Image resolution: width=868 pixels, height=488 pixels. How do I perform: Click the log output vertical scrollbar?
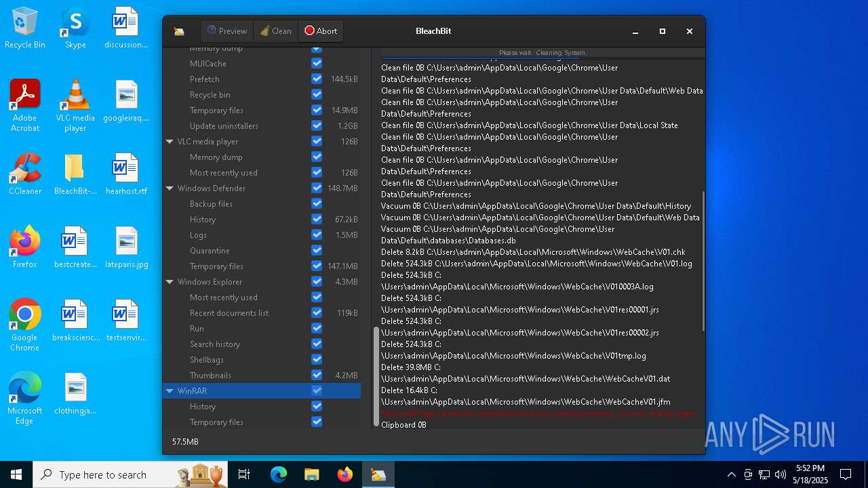coord(703,261)
